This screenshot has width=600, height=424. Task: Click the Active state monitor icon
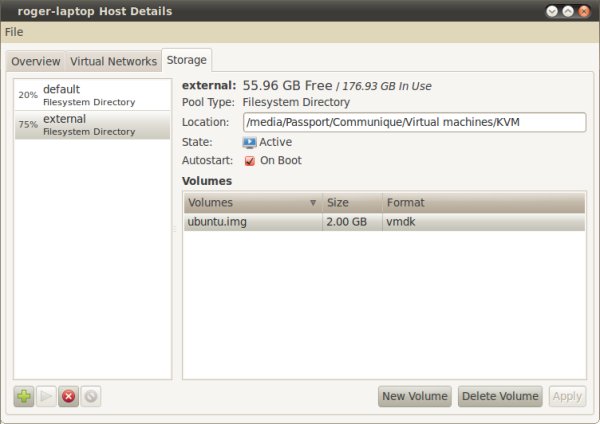[249, 142]
